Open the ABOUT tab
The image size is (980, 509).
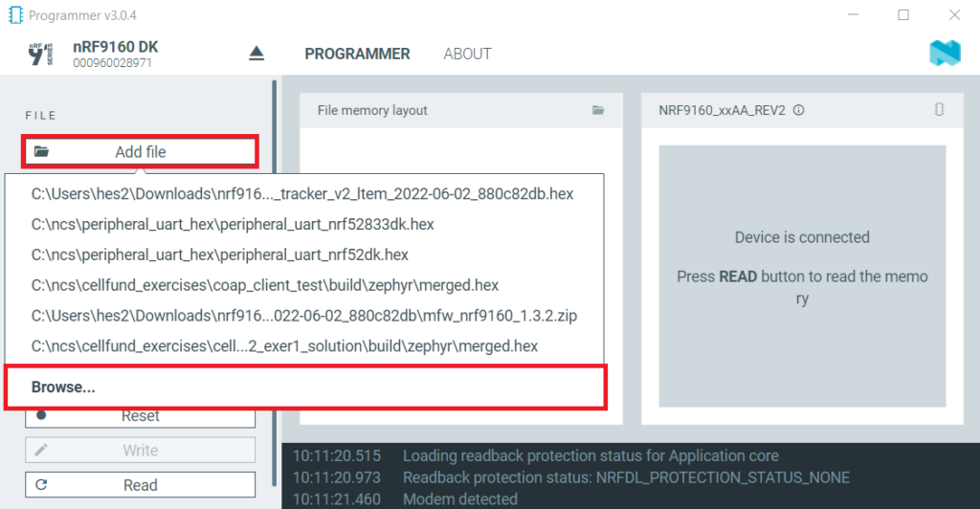coord(467,55)
